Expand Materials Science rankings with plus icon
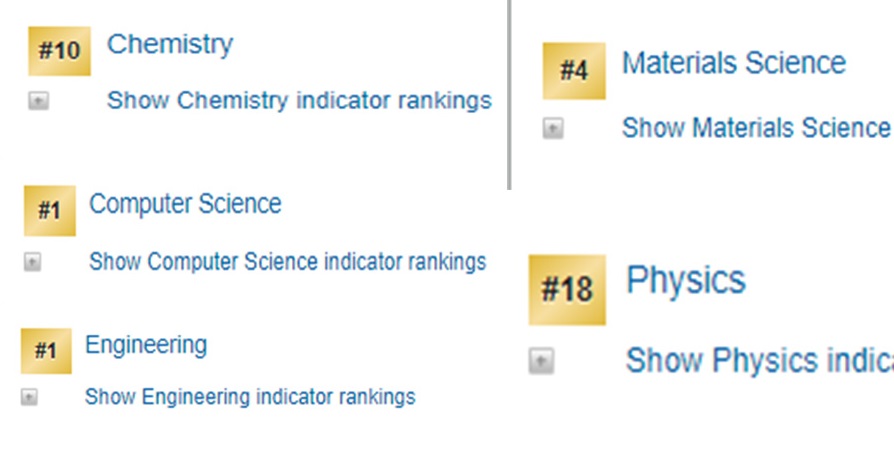 click(x=553, y=128)
